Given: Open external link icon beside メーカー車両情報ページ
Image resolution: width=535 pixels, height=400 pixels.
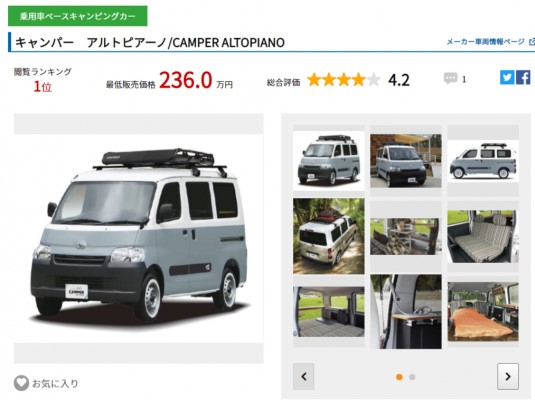Looking at the screenshot, I should [x=532, y=42].
